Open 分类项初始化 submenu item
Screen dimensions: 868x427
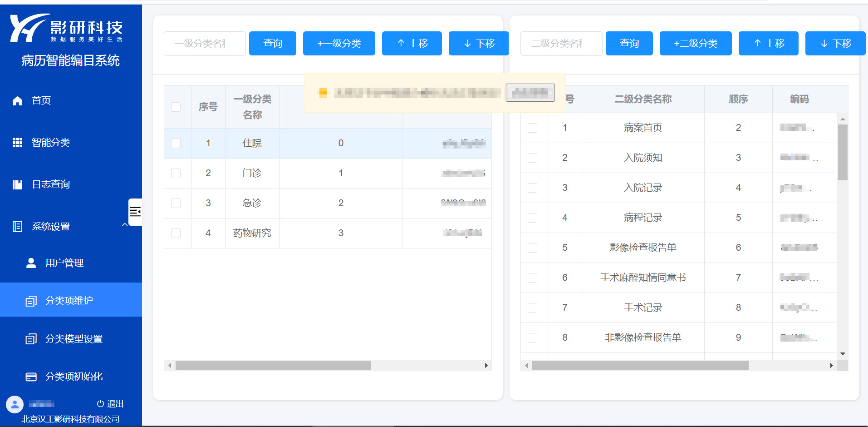(x=71, y=377)
